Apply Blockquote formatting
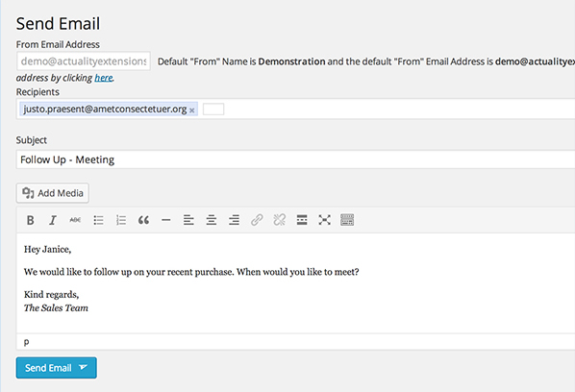This screenshot has width=575, height=392. click(x=143, y=220)
